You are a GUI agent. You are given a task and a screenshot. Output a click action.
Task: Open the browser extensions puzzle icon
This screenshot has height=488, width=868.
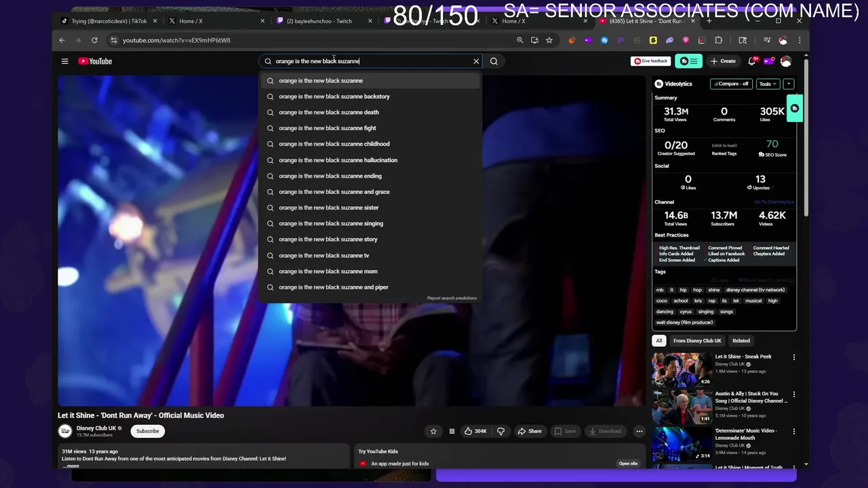click(719, 40)
